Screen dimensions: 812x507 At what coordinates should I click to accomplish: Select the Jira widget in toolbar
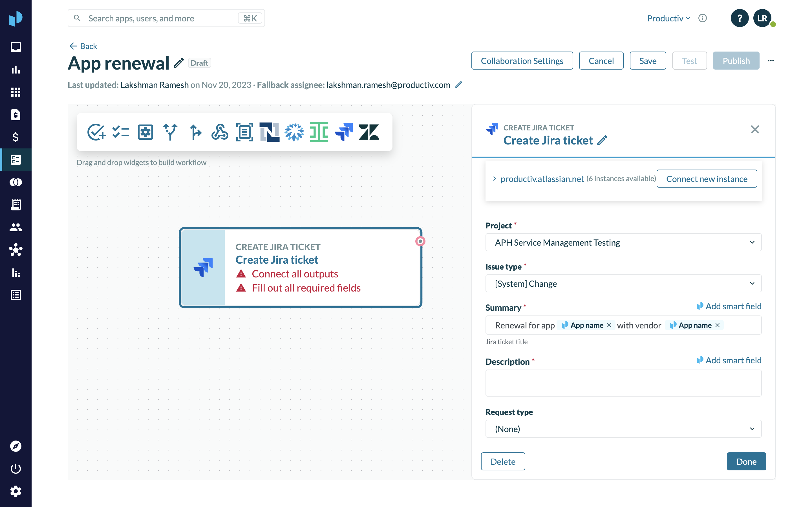coord(344,132)
